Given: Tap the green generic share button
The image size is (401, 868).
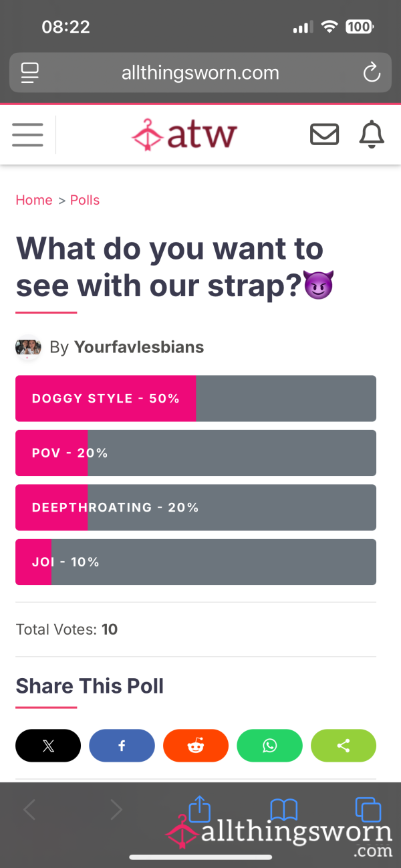Looking at the screenshot, I should pos(344,746).
